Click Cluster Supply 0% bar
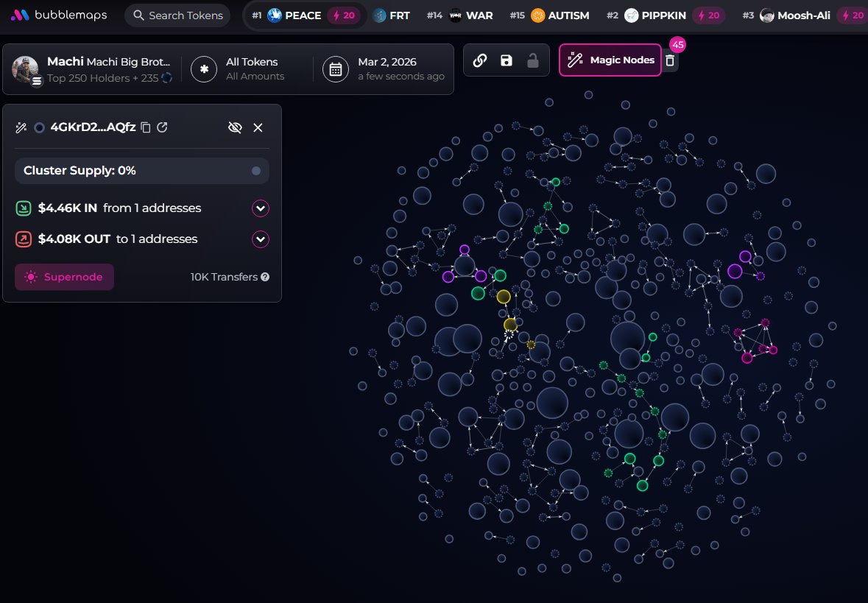This screenshot has height=603, width=868. click(141, 171)
